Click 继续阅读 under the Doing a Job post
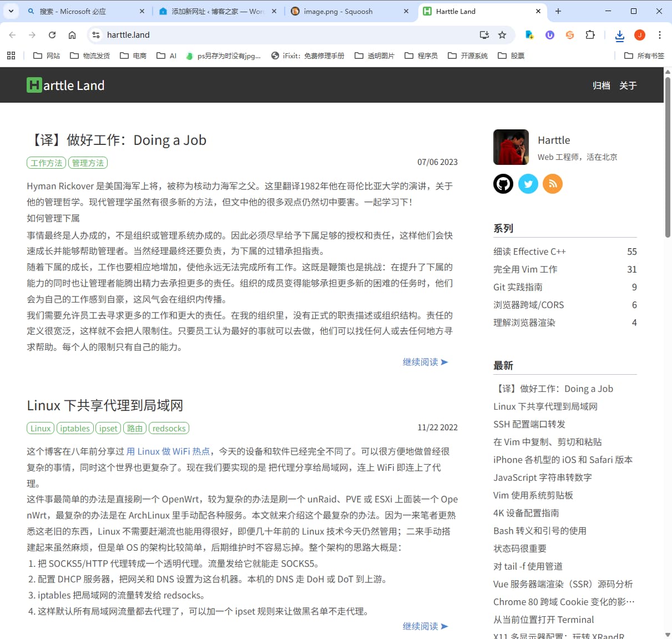 [425, 362]
